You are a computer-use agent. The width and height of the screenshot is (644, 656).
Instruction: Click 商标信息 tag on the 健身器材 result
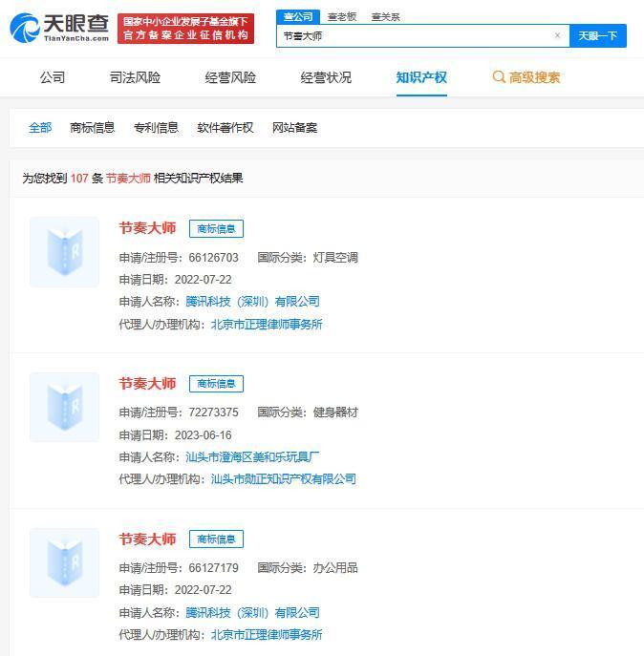(216, 384)
